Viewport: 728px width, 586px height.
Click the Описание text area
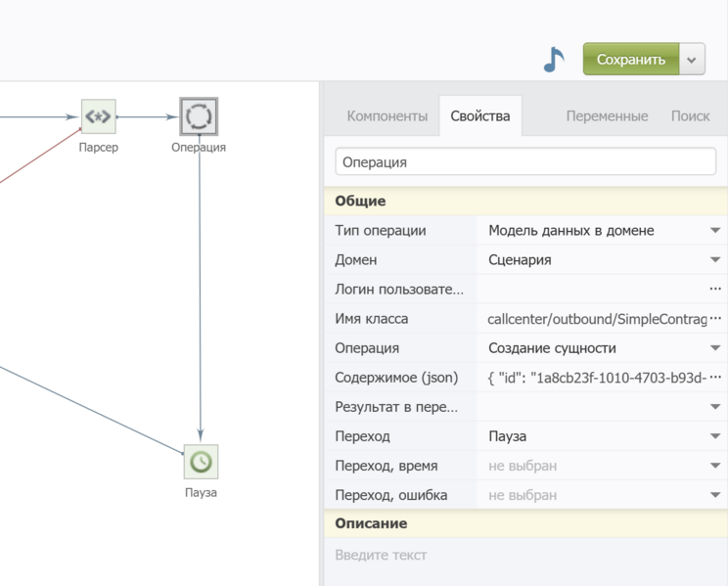point(524,556)
